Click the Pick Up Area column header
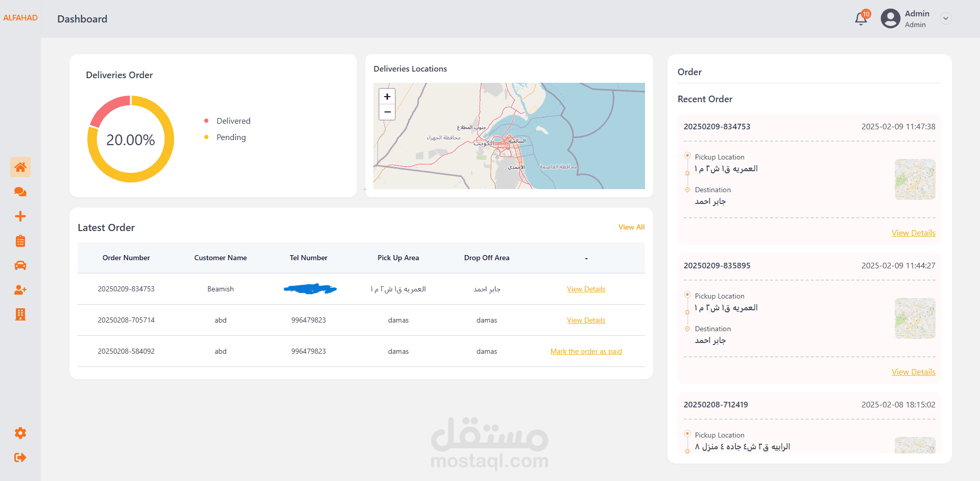 (x=398, y=258)
